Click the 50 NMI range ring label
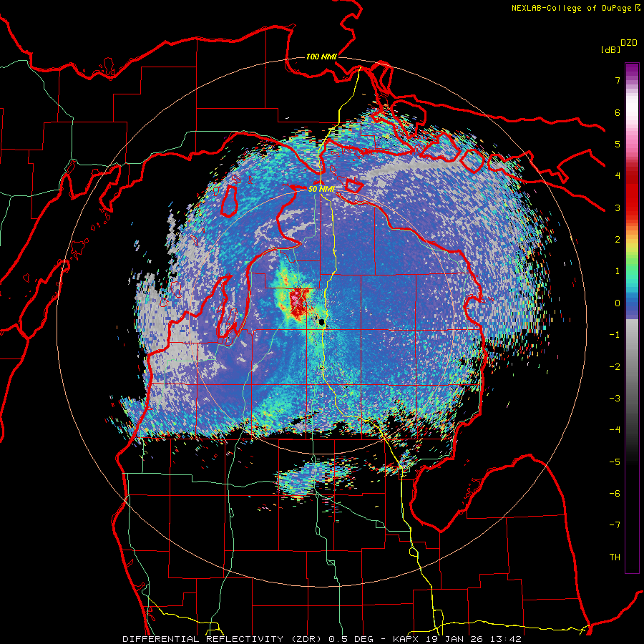This screenshot has width=644, height=644. [x=321, y=189]
